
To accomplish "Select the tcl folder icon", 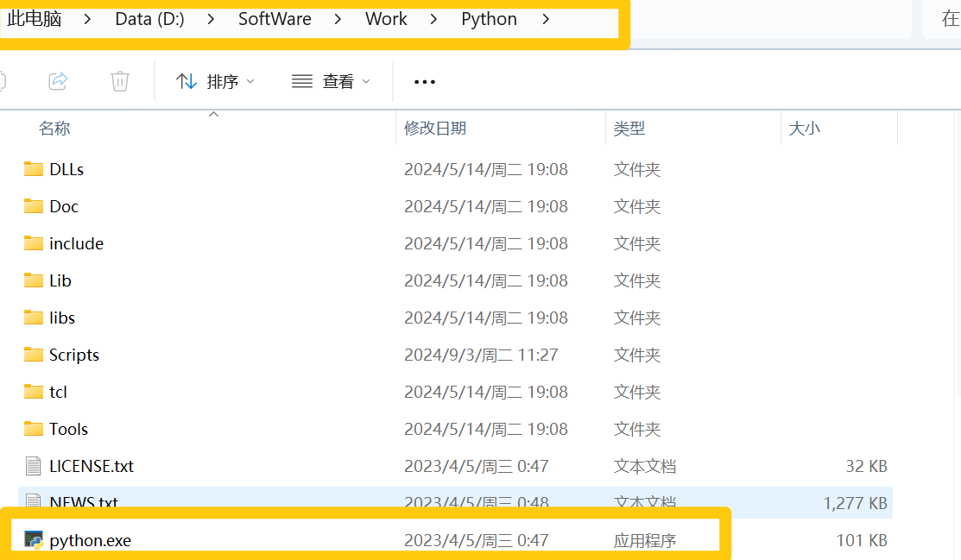I will tap(34, 392).
